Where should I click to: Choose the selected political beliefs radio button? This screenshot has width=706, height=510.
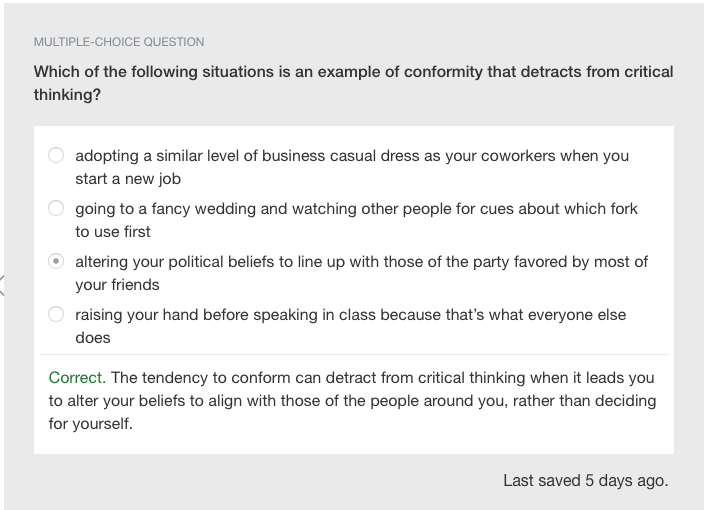click(x=56, y=261)
